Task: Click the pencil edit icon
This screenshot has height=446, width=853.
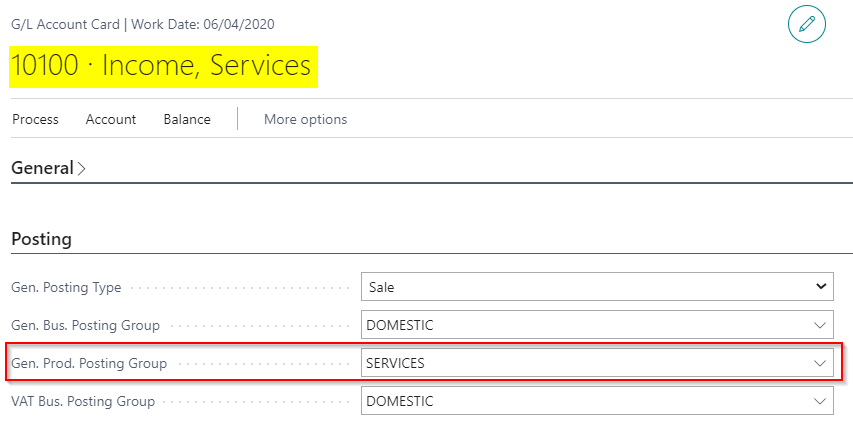Action: pos(806,24)
